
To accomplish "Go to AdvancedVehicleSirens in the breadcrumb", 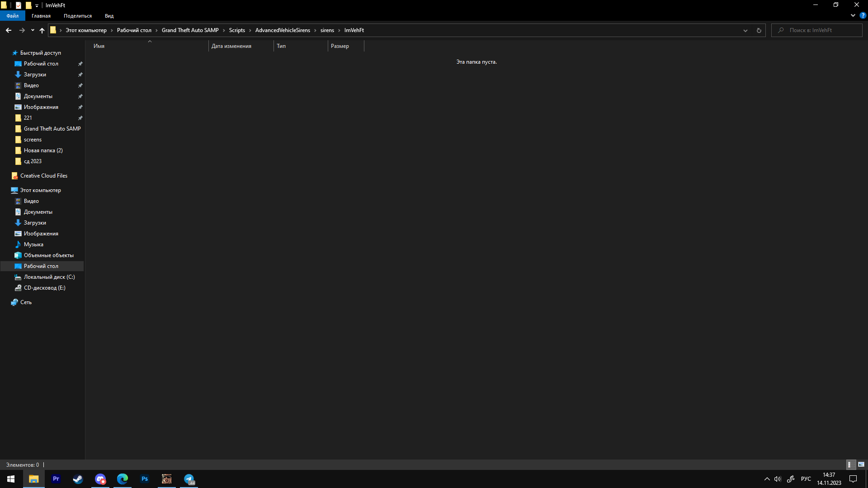I will [x=283, y=30].
